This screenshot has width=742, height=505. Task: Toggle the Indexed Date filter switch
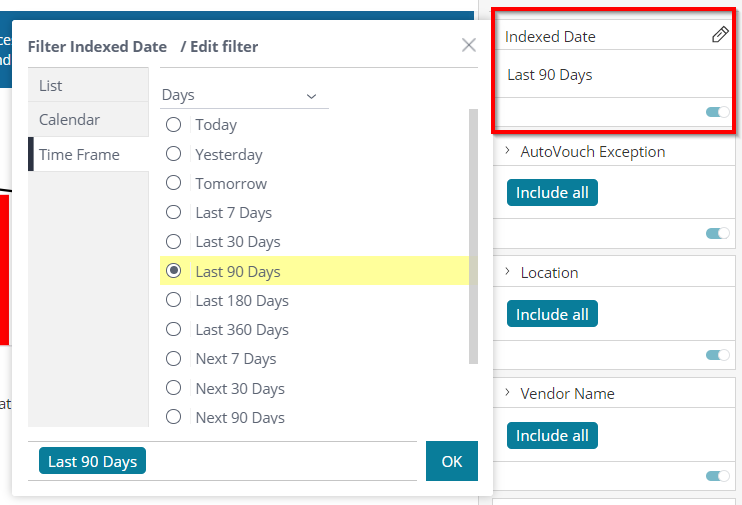pos(717,112)
